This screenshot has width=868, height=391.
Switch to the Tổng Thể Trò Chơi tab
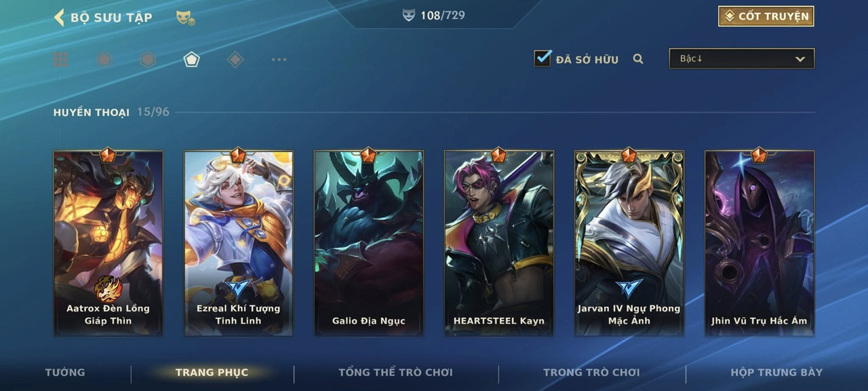tap(395, 372)
